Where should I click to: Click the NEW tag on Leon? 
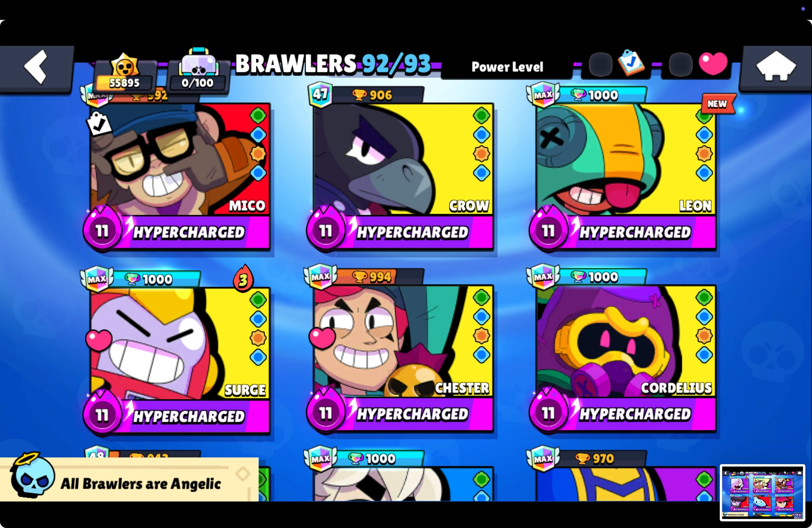pyautogui.click(x=718, y=104)
